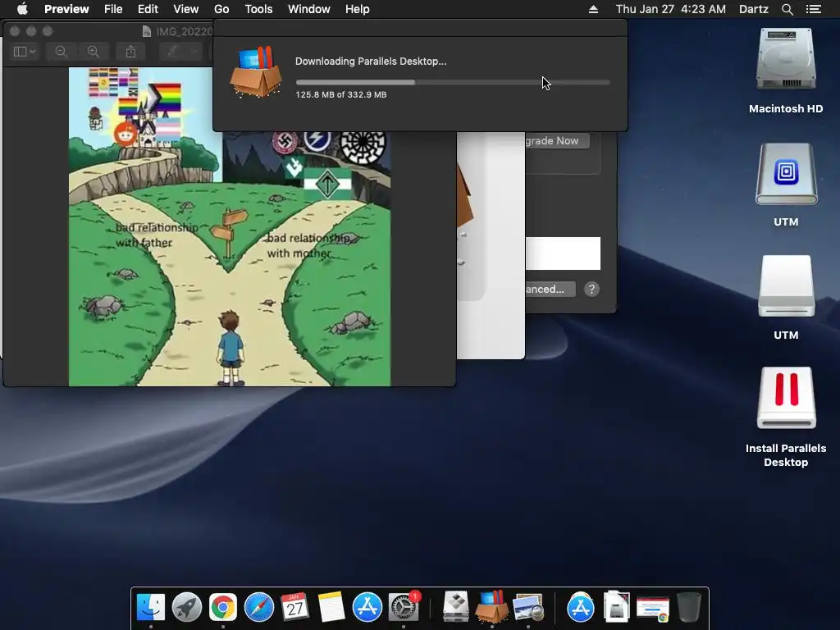Open the Trash in the Dock

tap(689, 608)
